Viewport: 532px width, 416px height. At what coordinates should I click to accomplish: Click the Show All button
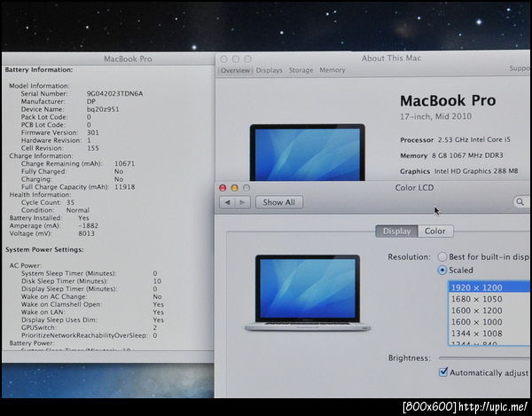[x=279, y=202]
